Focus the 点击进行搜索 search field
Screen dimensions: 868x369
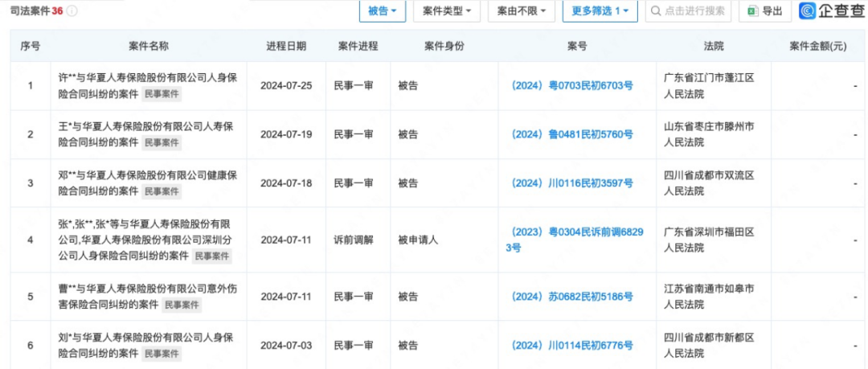(x=688, y=11)
